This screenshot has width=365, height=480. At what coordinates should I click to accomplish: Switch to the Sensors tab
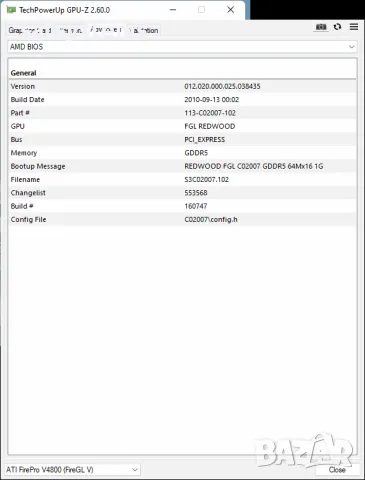coord(71,30)
